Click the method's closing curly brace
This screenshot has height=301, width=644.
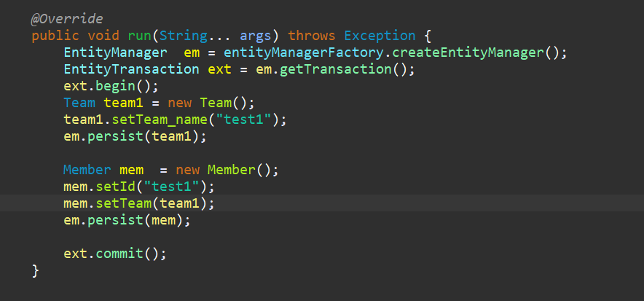click(35, 270)
